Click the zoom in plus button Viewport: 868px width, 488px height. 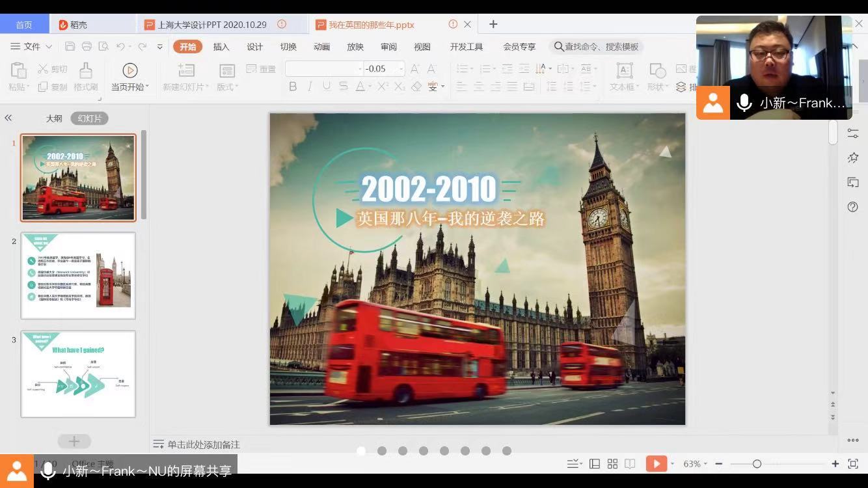click(x=835, y=464)
